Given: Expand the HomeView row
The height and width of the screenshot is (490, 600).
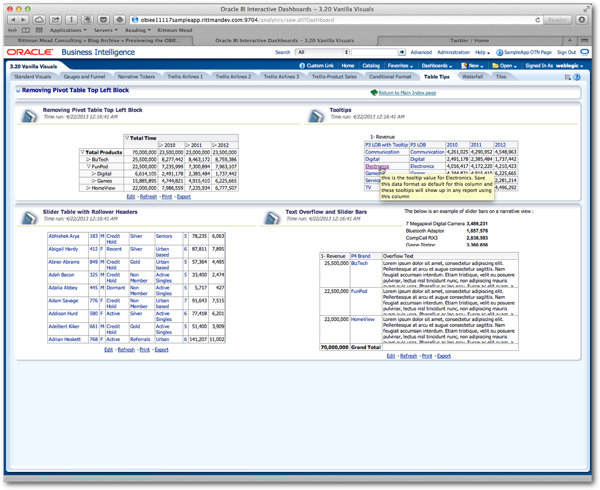Looking at the screenshot, I should coord(88,188).
